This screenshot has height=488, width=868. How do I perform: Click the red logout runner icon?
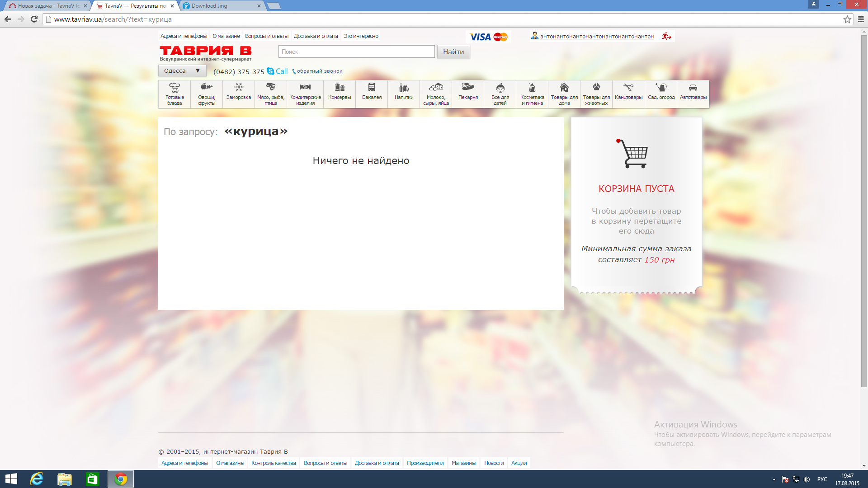tap(666, 36)
